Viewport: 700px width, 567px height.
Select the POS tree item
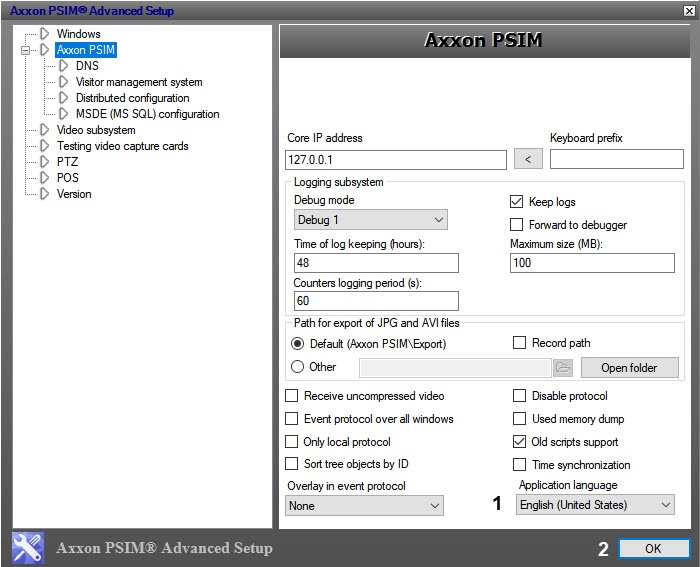[x=67, y=178]
